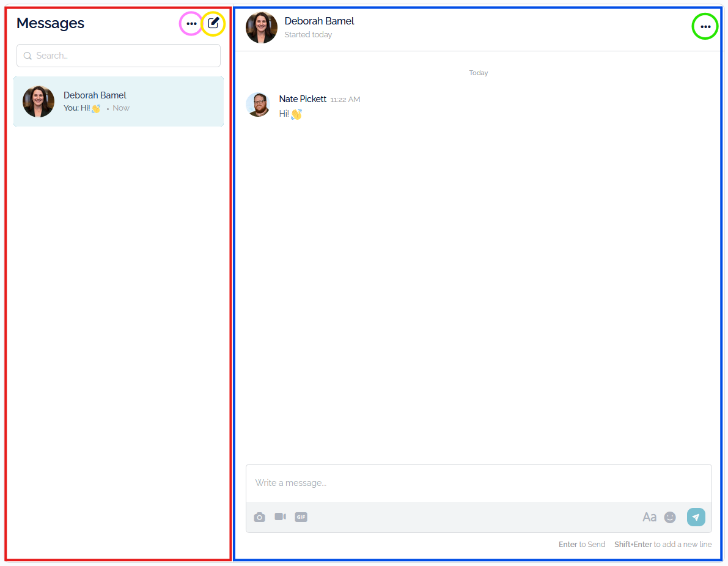Click Nate Pickett's avatar beside the message
Screen dimensions: 728x566
(x=258, y=105)
